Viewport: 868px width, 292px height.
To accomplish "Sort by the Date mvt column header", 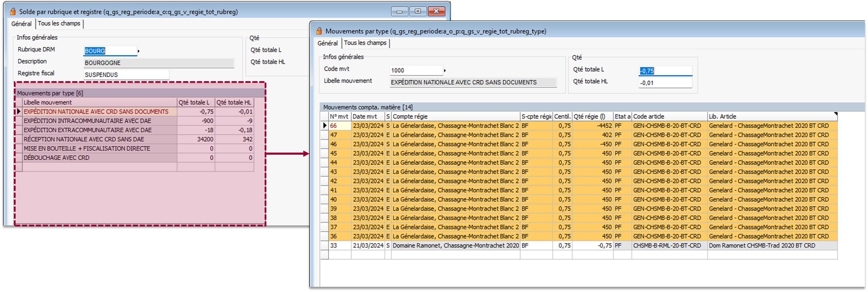I will [x=367, y=117].
